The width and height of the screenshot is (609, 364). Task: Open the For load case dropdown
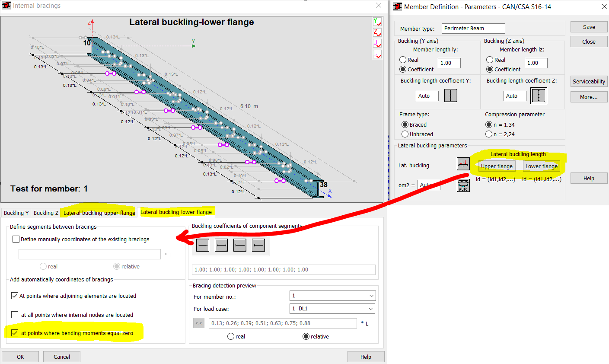tap(332, 309)
